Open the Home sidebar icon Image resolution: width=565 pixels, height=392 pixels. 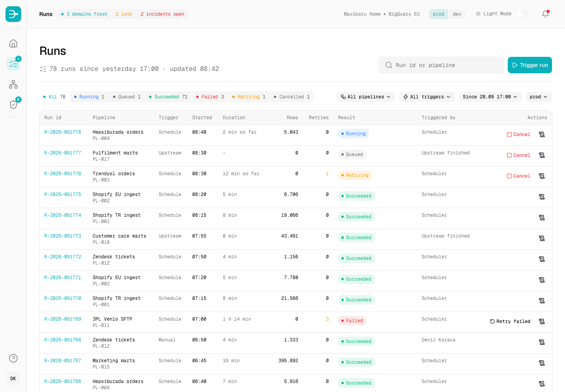tap(13, 43)
